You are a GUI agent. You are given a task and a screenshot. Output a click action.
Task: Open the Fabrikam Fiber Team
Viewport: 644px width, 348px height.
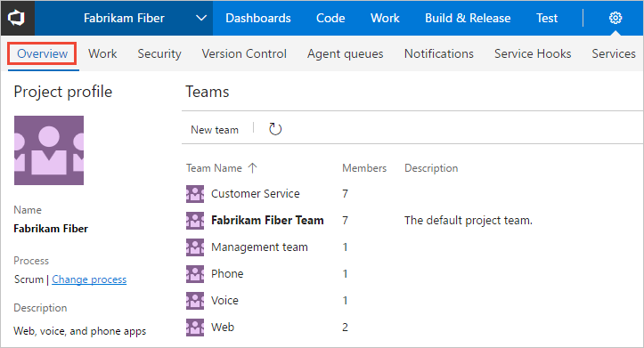267,221
